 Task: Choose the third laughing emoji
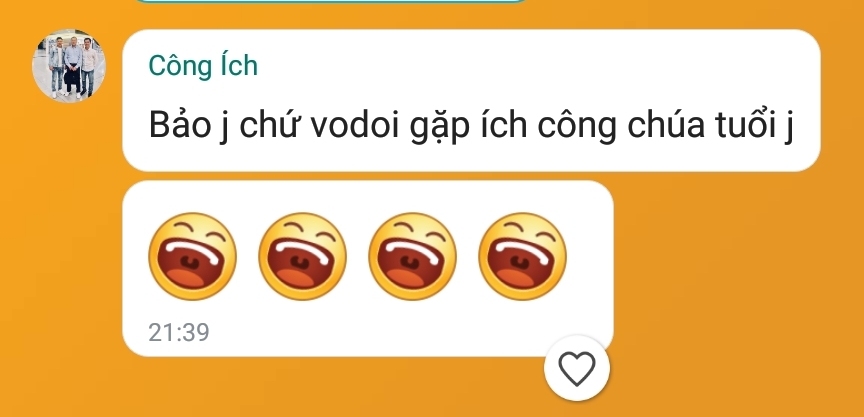tap(412, 256)
